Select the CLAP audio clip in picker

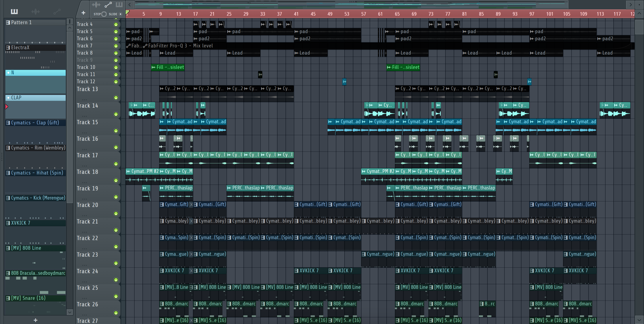(36, 98)
